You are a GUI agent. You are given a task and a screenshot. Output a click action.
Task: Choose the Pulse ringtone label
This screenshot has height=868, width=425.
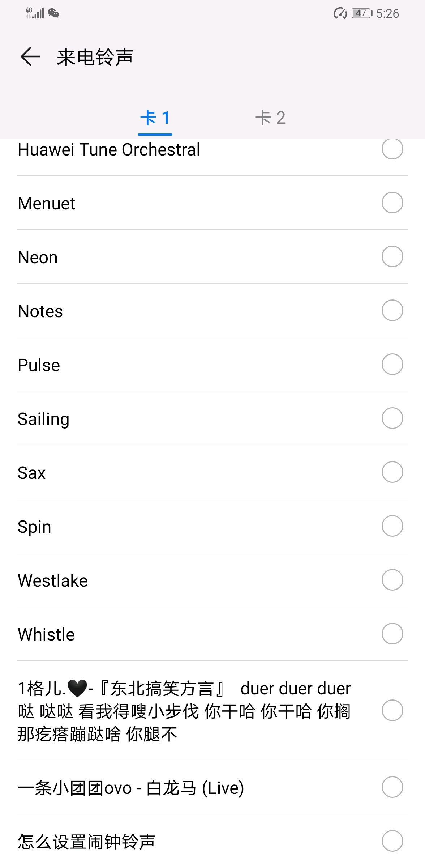(x=39, y=365)
